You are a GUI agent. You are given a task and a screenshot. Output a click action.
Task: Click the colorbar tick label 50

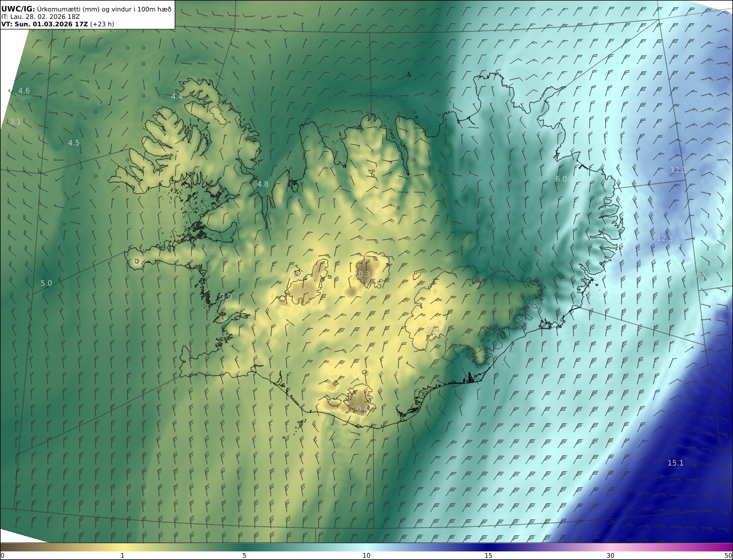coord(728,555)
